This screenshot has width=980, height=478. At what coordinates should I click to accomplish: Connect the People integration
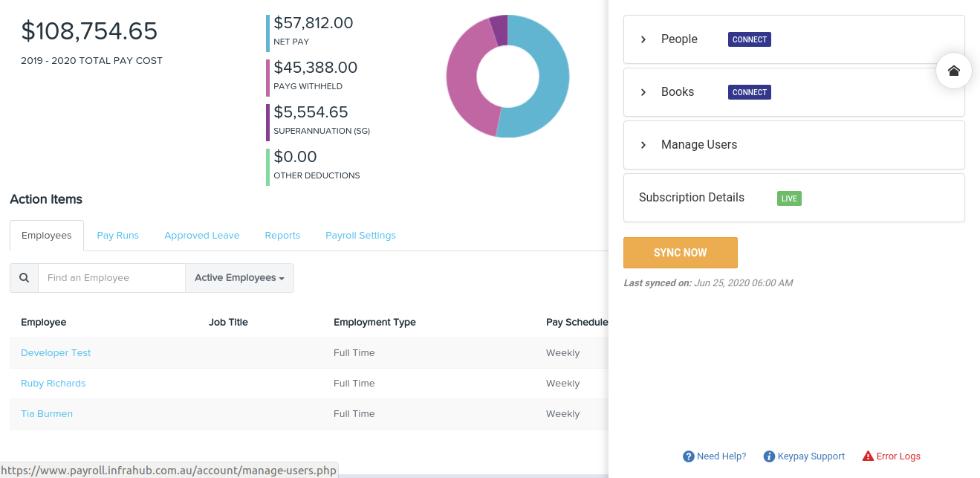click(749, 39)
